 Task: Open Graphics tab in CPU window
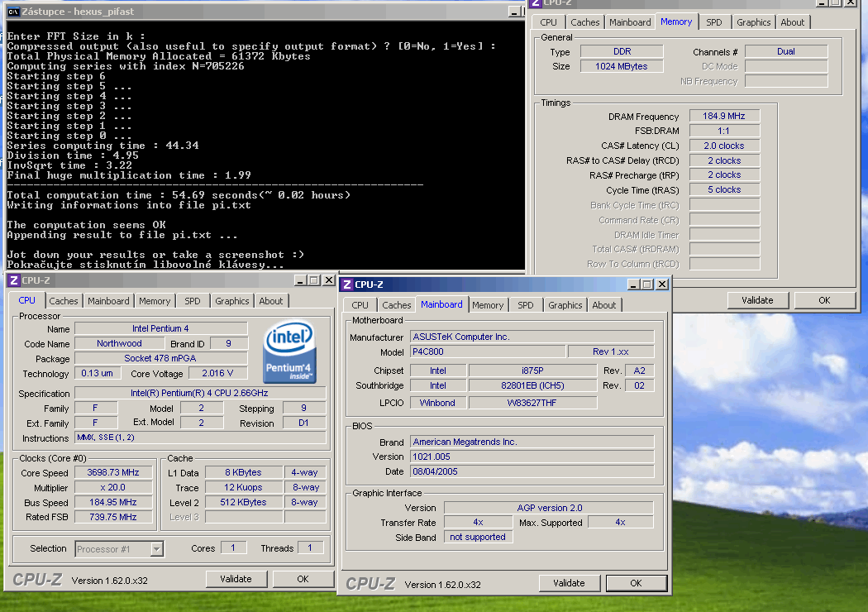coord(232,301)
